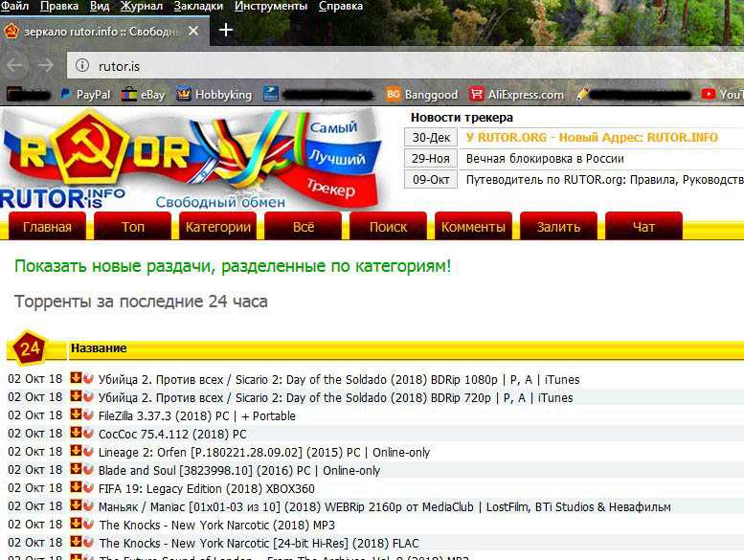Open a new browser tab with the plus button
Screen dimensions: 744x560
coord(226,30)
